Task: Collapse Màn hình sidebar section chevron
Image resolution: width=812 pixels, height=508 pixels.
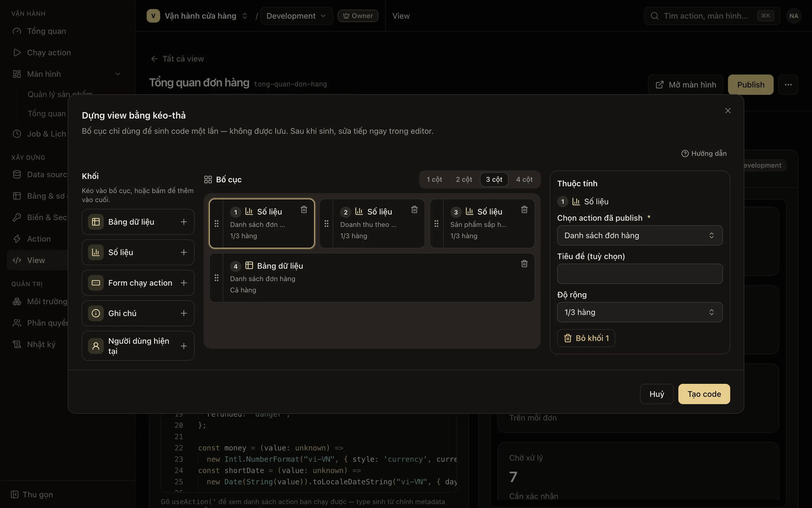Action: pyautogui.click(x=118, y=74)
